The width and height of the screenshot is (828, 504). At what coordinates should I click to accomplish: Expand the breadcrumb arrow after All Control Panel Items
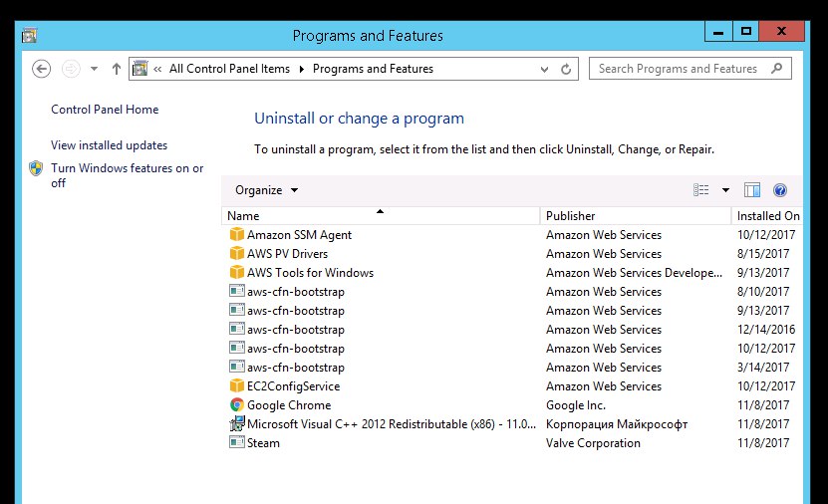pos(302,69)
